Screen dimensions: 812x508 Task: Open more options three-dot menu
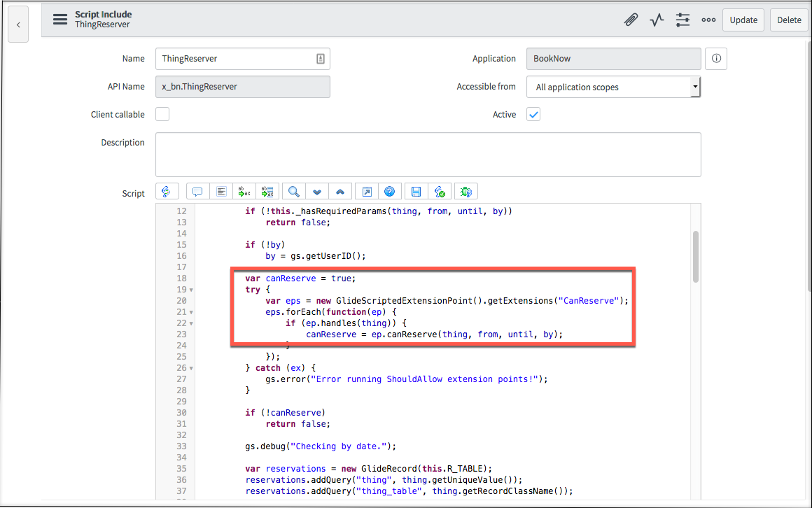(708, 20)
